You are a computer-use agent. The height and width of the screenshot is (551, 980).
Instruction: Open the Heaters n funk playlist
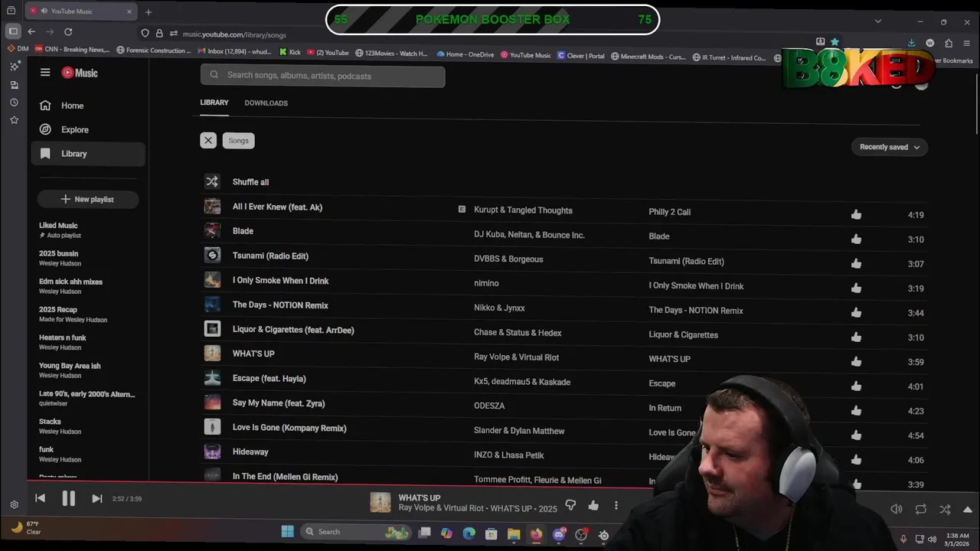click(x=62, y=342)
